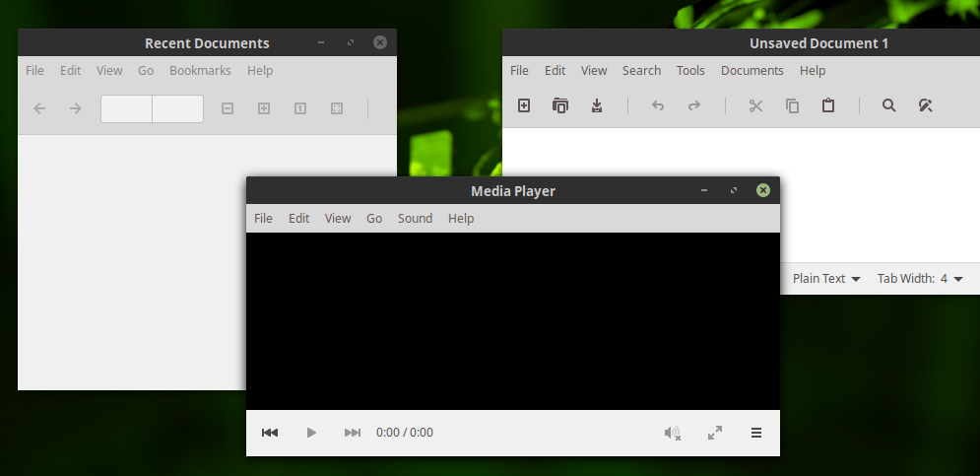Image resolution: width=980 pixels, height=476 pixels.
Task: Open the Find magnifier tool
Action: (888, 105)
